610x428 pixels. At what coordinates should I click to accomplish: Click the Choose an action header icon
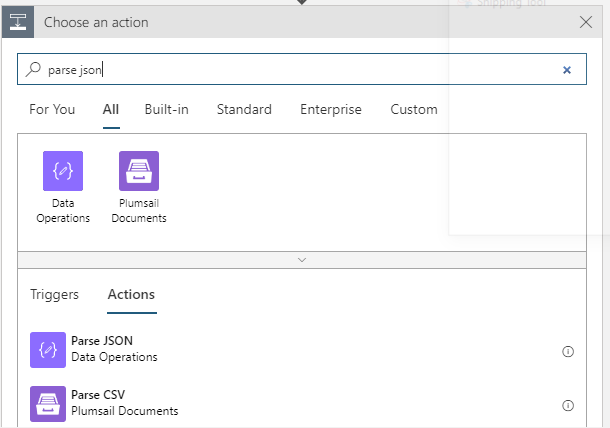20,22
